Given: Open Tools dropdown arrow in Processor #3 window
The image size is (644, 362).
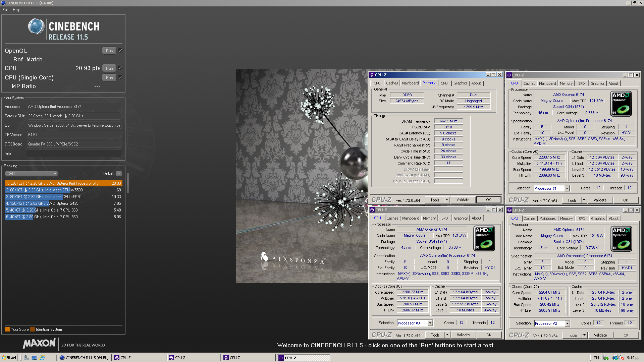Looking at the screenshot, I should [447, 335].
